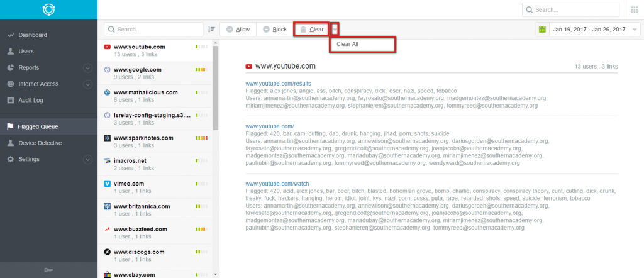
Task: Click severity bar for www.google.com
Action: click(x=202, y=69)
